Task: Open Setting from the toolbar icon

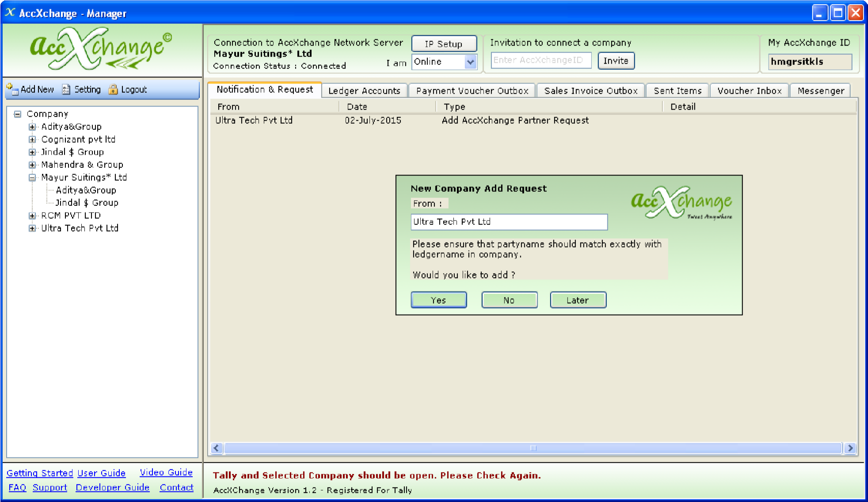Action: pos(66,89)
